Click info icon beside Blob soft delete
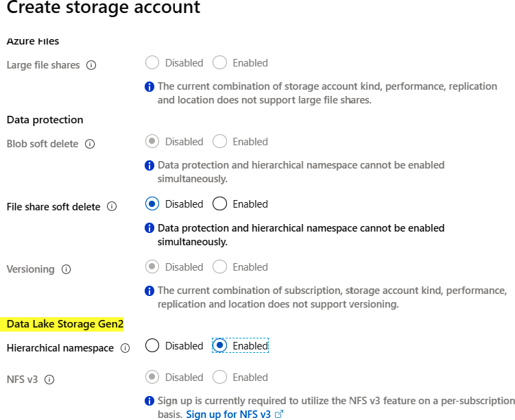Viewport: 515px width, 420px height. point(90,145)
